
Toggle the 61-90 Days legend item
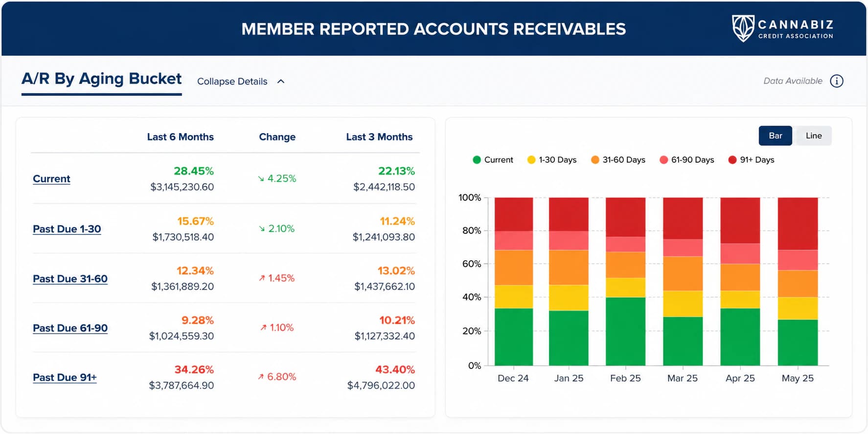tap(687, 160)
